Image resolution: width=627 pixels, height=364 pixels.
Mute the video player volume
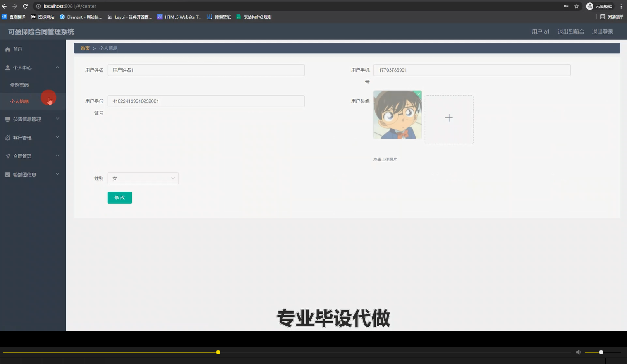coord(579,352)
